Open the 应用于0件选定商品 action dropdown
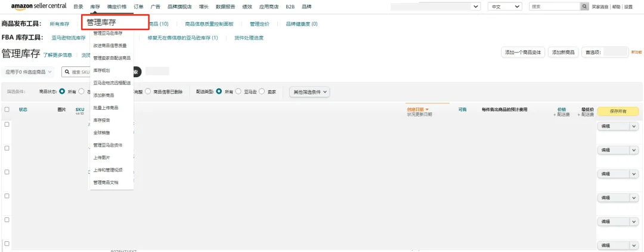 (x=29, y=72)
